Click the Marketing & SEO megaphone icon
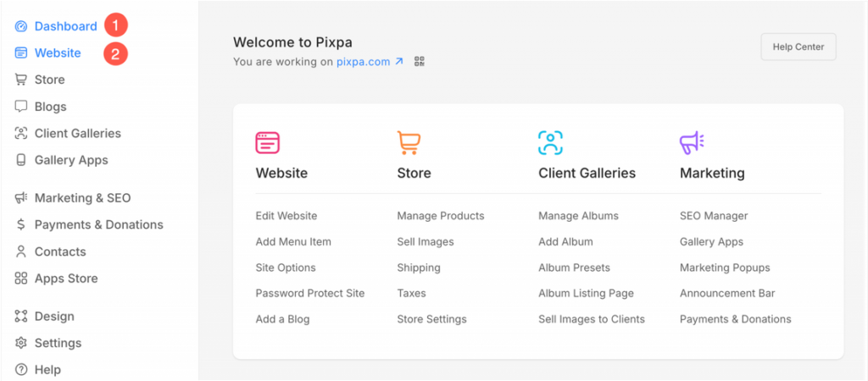The width and height of the screenshot is (868, 381). pos(21,198)
